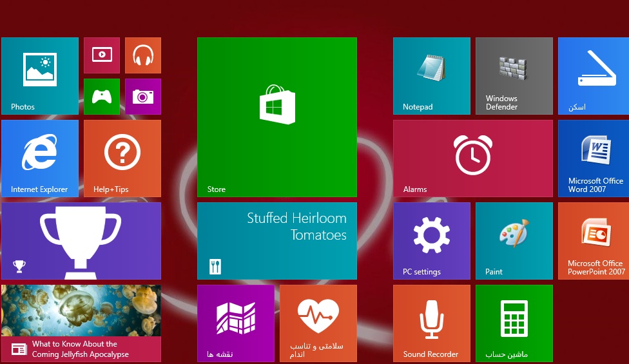Open the Music headphones tile
The height and width of the screenshot is (364, 629).
[143, 55]
